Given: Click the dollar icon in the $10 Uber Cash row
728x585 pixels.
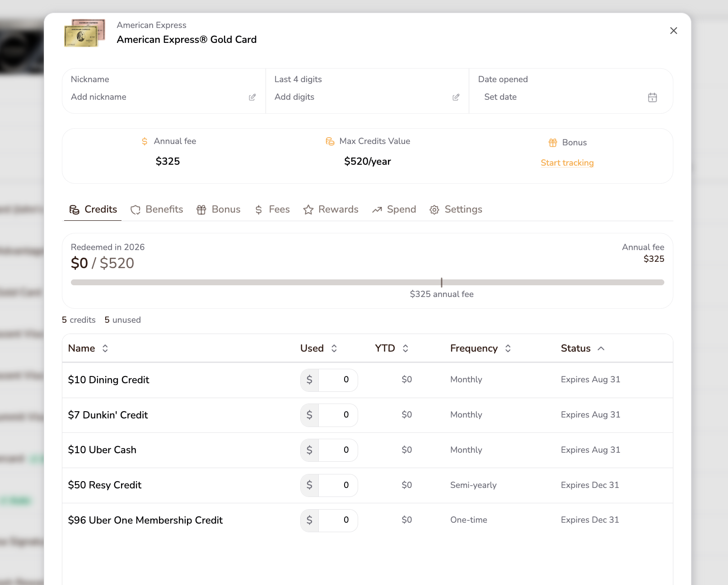Looking at the screenshot, I should (309, 450).
